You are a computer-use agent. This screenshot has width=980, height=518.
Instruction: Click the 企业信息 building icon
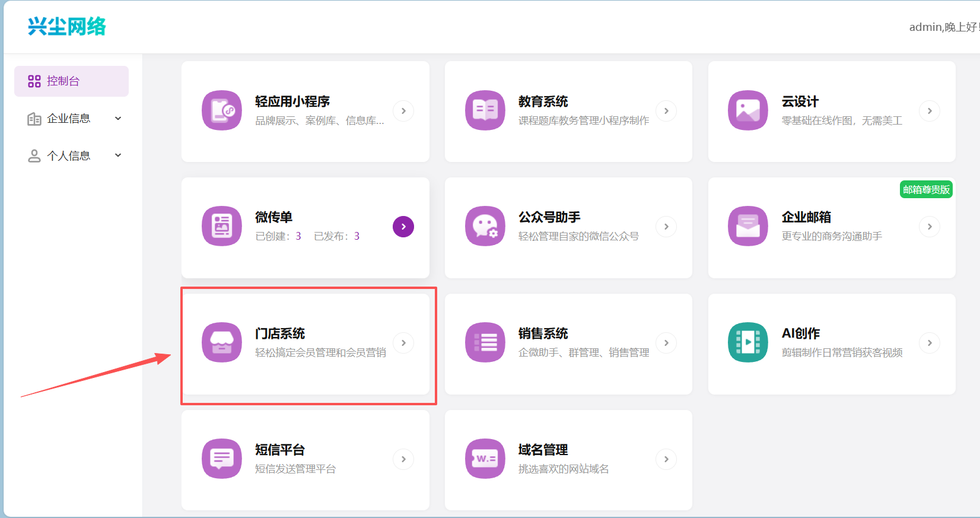pos(34,119)
